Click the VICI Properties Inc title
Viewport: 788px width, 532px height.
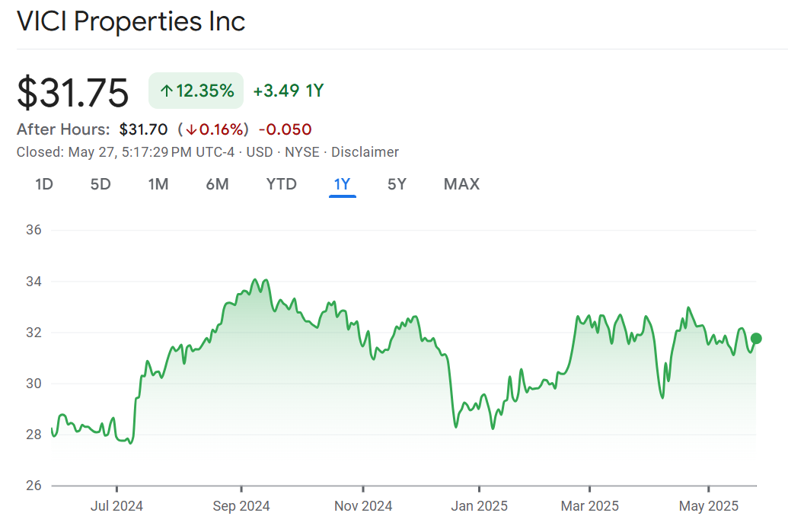[x=131, y=21]
